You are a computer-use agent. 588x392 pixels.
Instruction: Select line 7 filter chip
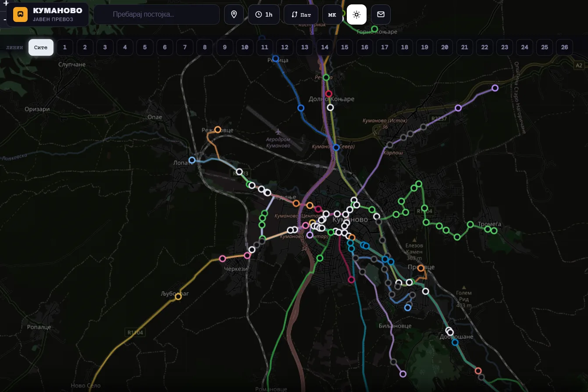click(185, 47)
